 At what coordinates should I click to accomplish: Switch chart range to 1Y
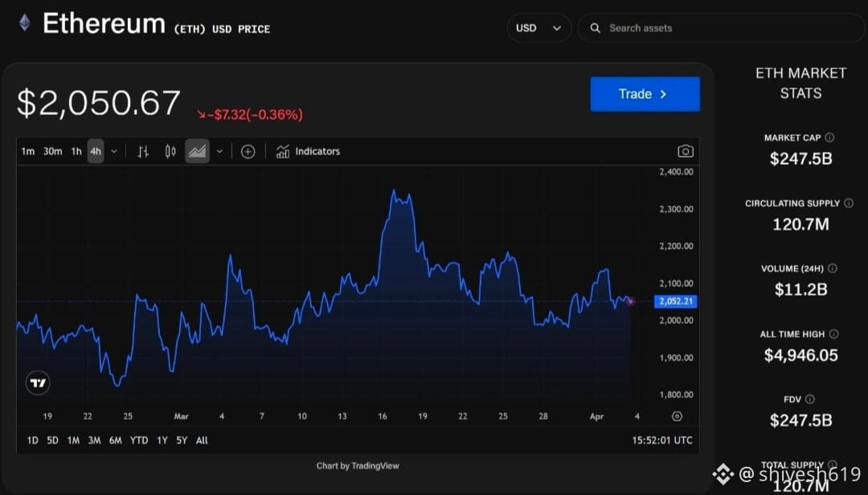162,440
